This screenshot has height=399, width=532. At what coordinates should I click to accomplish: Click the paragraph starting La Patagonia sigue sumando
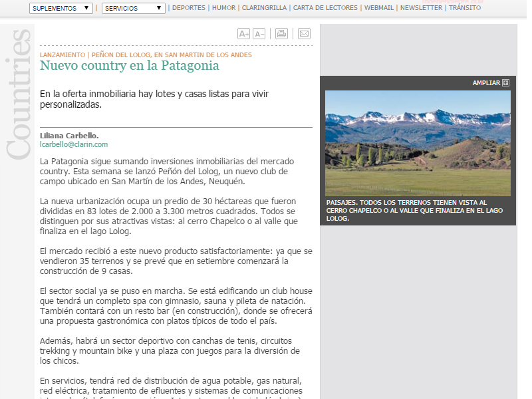(x=167, y=172)
